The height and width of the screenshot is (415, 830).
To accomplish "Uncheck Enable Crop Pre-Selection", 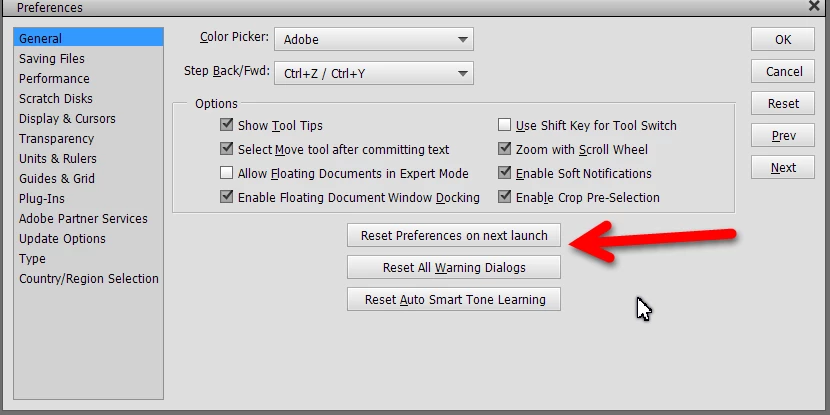I will 504,197.
